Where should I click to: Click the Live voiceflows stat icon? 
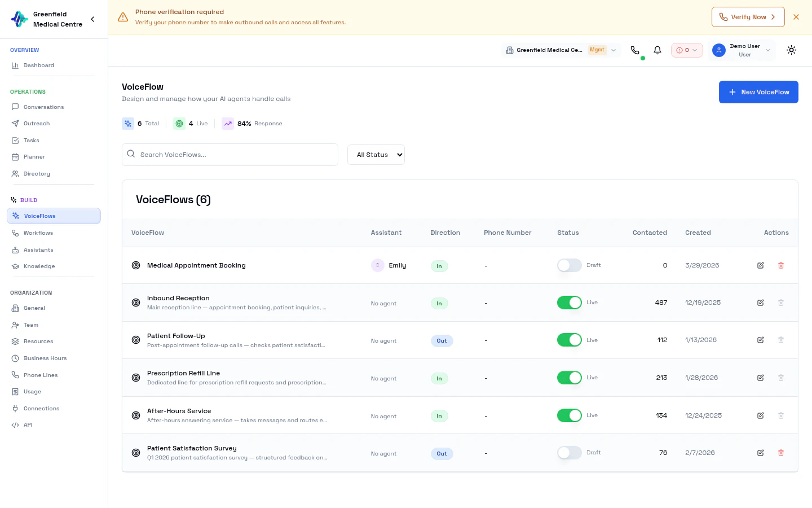[x=179, y=124]
